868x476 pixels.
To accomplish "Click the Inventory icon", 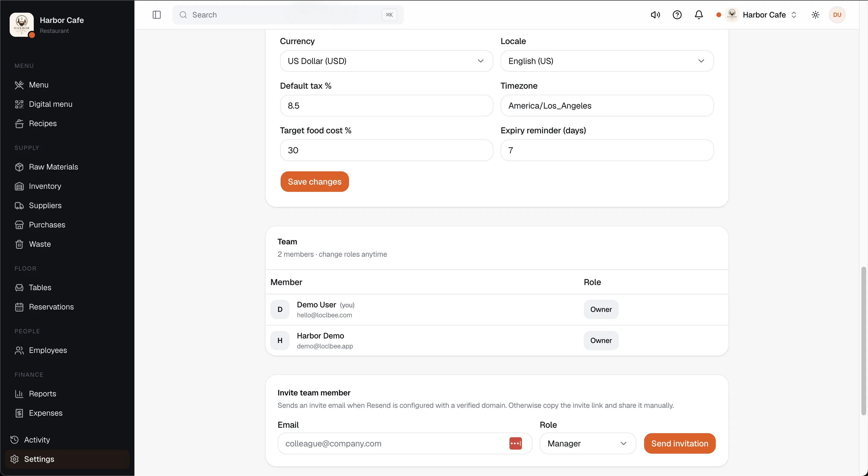I will [19, 186].
